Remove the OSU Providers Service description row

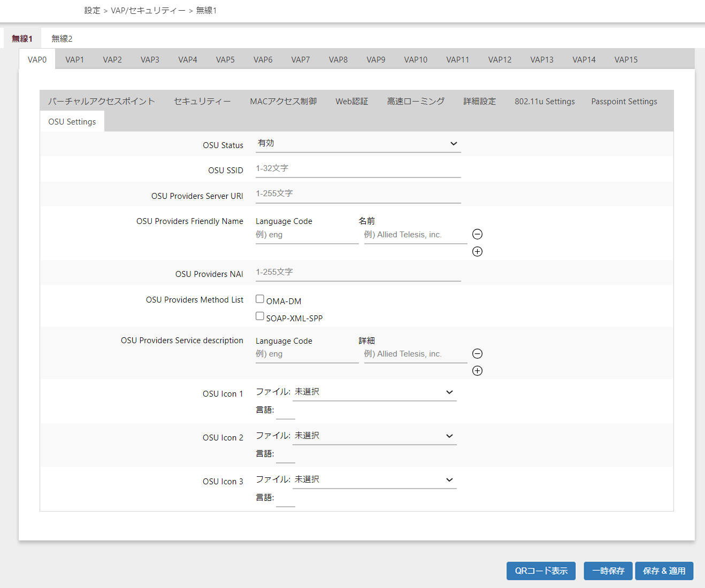[477, 354]
